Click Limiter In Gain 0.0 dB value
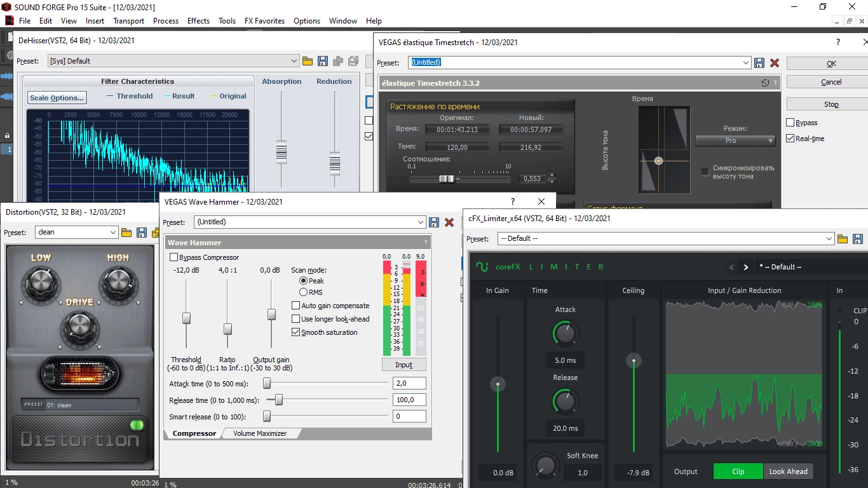 [x=498, y=473]
